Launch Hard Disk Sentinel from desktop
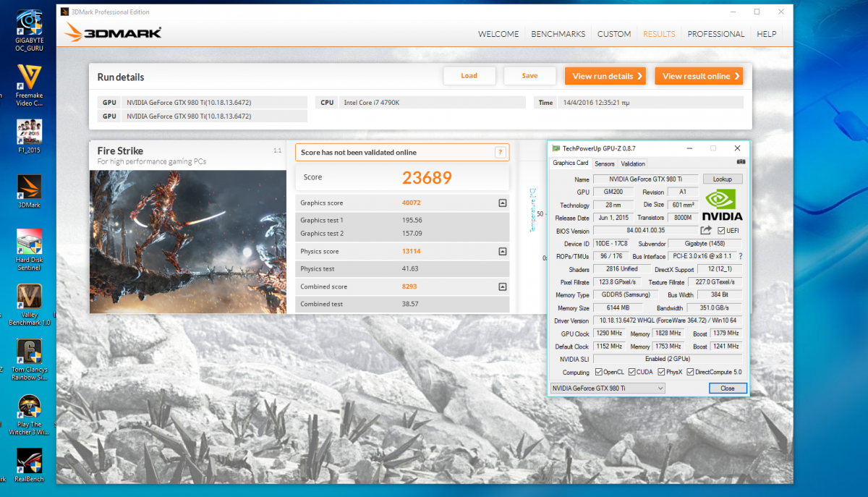The width and height of the screenshot is (868, 497). (x=30, y=250)
